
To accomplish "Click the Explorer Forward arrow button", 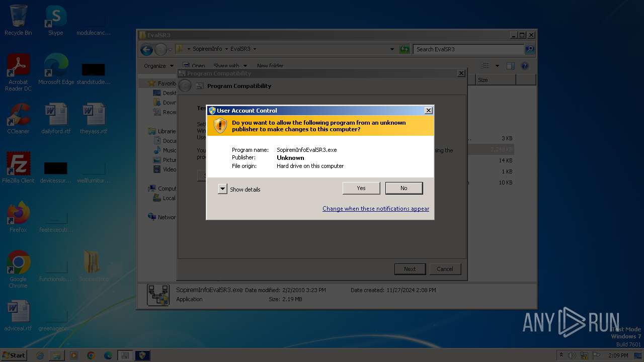I will point(160,49).
